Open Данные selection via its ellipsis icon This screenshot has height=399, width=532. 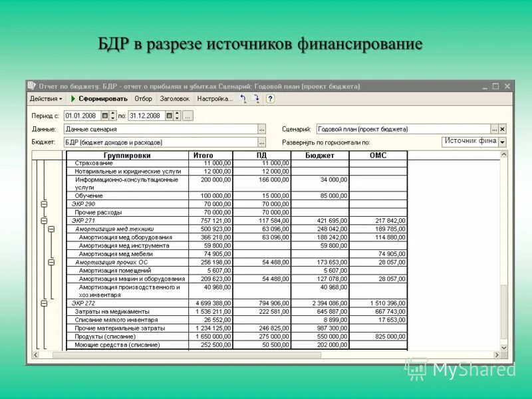tap(263, 130)
